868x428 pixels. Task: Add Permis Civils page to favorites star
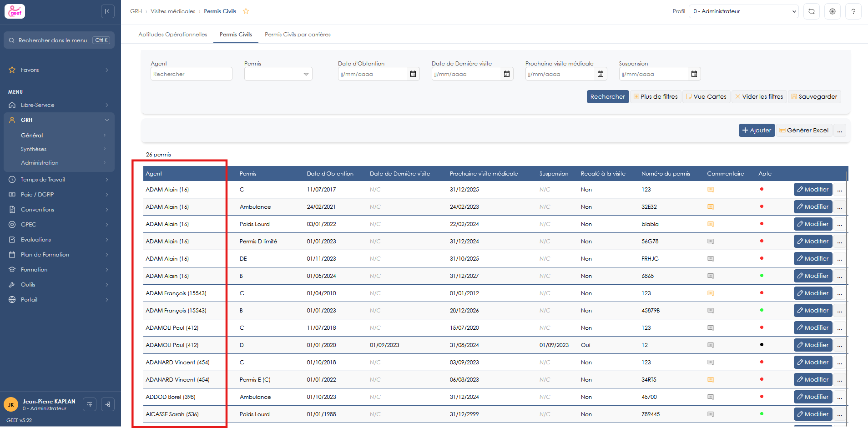(x=246, y=11)
